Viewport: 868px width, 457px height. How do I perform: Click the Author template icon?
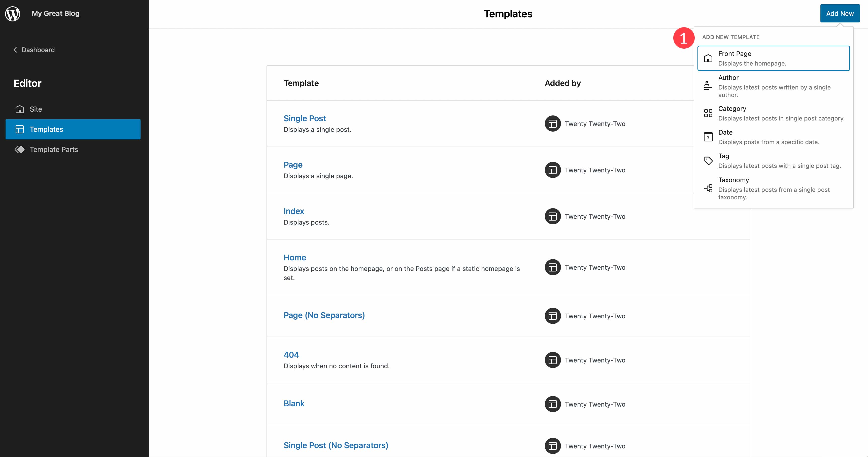(708, 86)
